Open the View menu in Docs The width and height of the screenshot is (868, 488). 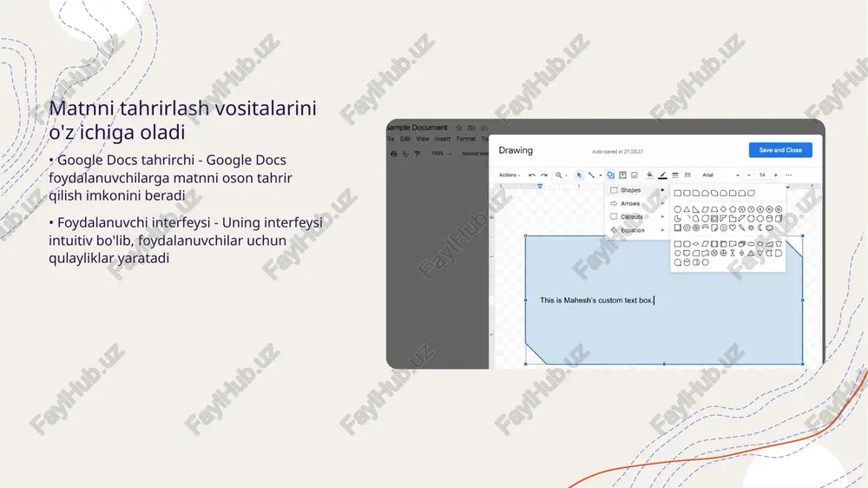[423, 139]
